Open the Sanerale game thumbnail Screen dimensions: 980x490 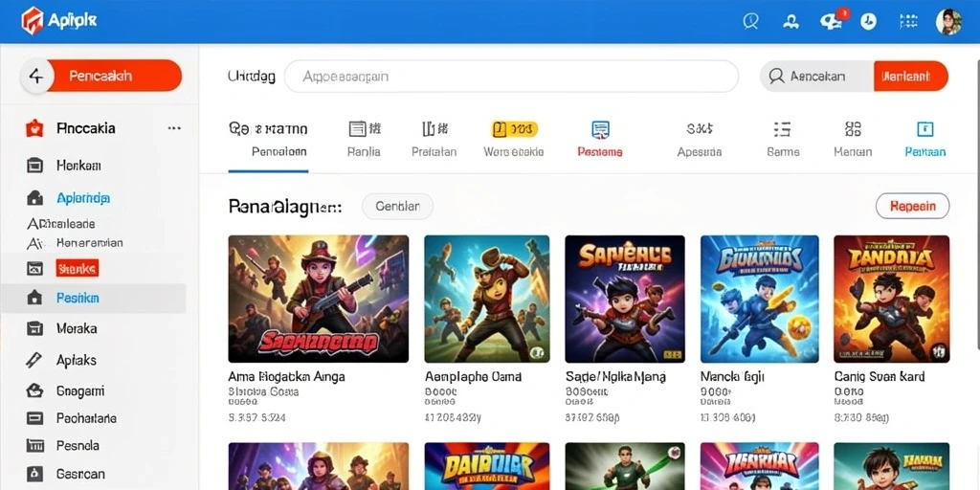point(625,299)
